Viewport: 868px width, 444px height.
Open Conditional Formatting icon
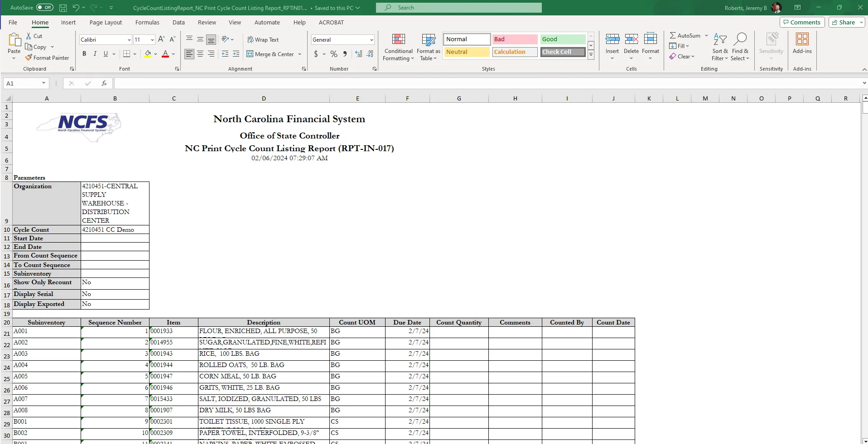pyautogui.click(x=398, y=40)
